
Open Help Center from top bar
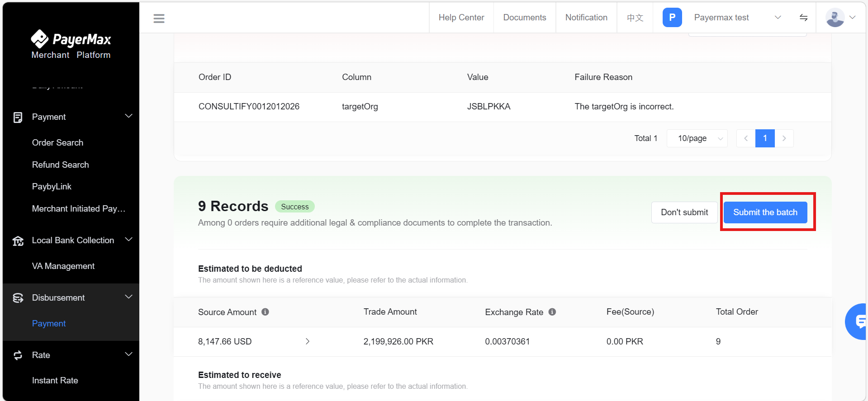[x=461, y=18]
